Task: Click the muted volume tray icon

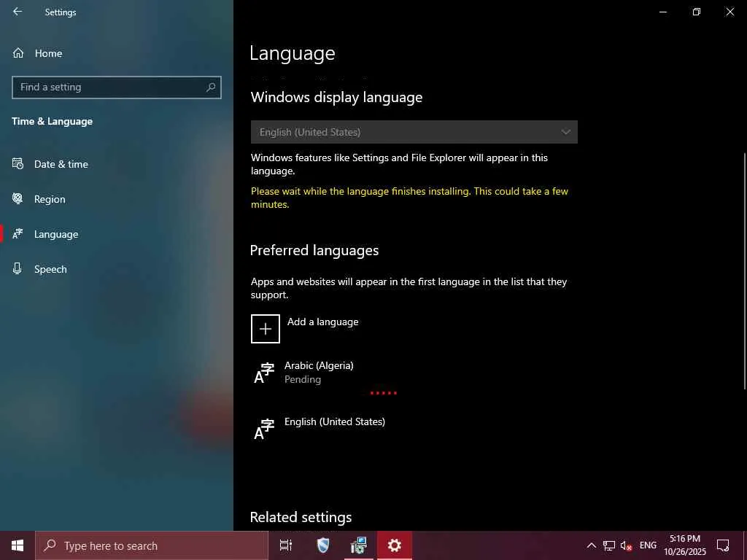Action: 626,545
